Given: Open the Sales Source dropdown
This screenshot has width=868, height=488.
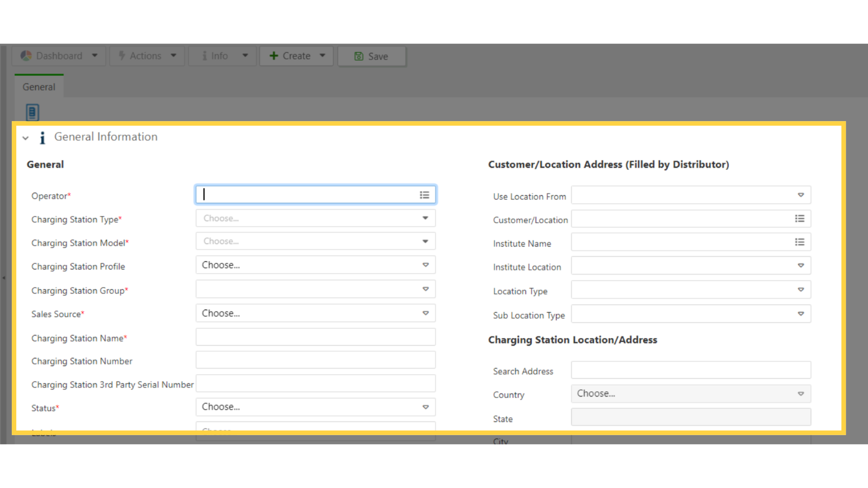Looking at the screenshot, I should click(x=316, y=313).
